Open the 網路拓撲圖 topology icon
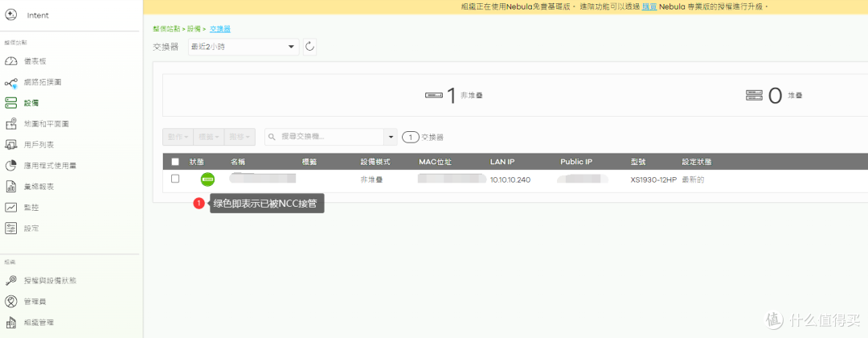Viewport: 868px width, 338px height. (11, 83)
